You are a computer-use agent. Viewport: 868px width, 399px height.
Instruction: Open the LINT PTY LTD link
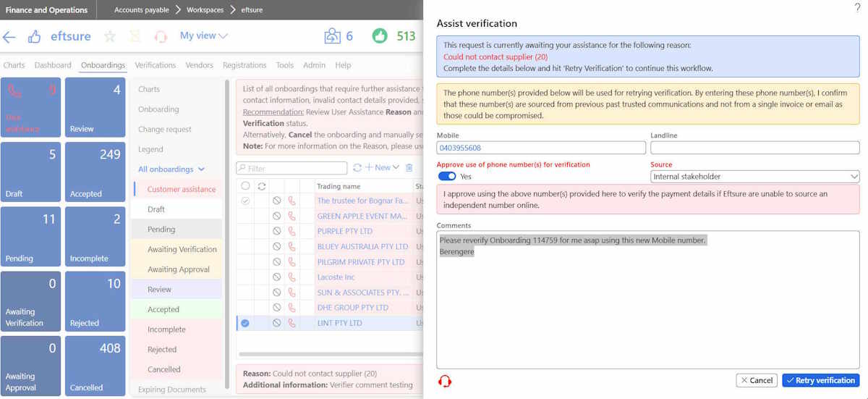click(340, 323)
